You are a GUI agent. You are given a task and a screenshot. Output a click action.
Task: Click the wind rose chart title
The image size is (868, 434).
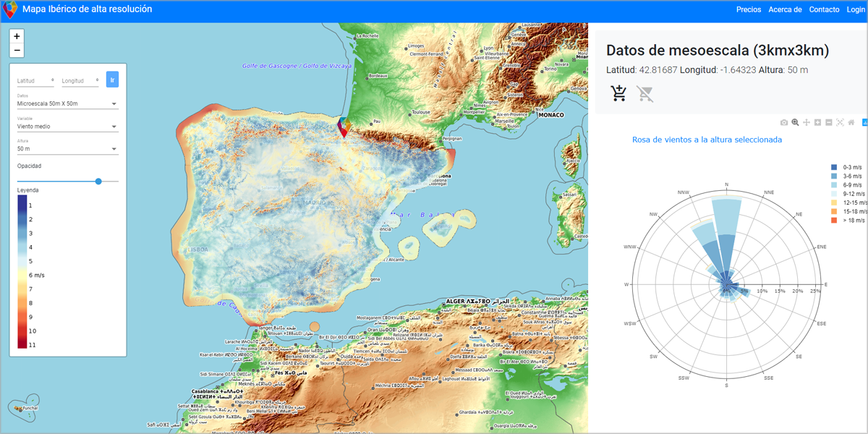tap(707, 140)
